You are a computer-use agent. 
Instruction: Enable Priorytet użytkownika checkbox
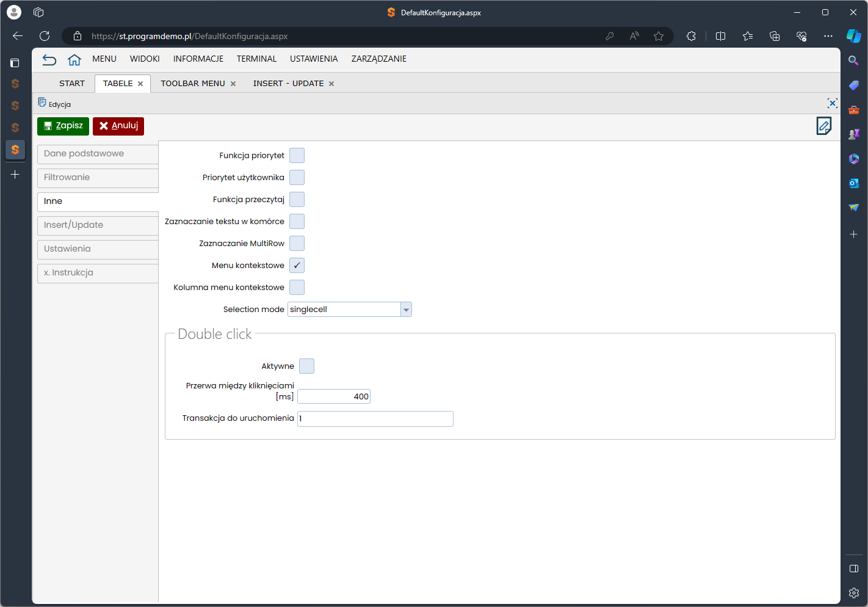297,178
